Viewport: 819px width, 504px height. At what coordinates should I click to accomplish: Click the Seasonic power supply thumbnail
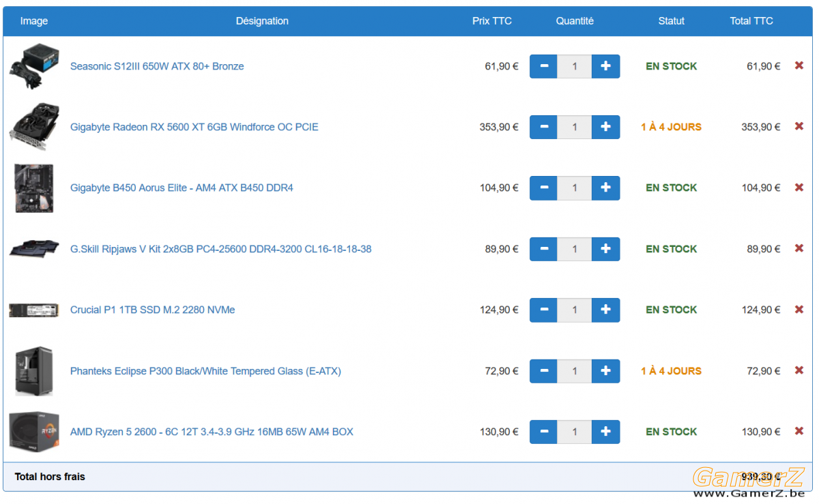tap(34, 66)
